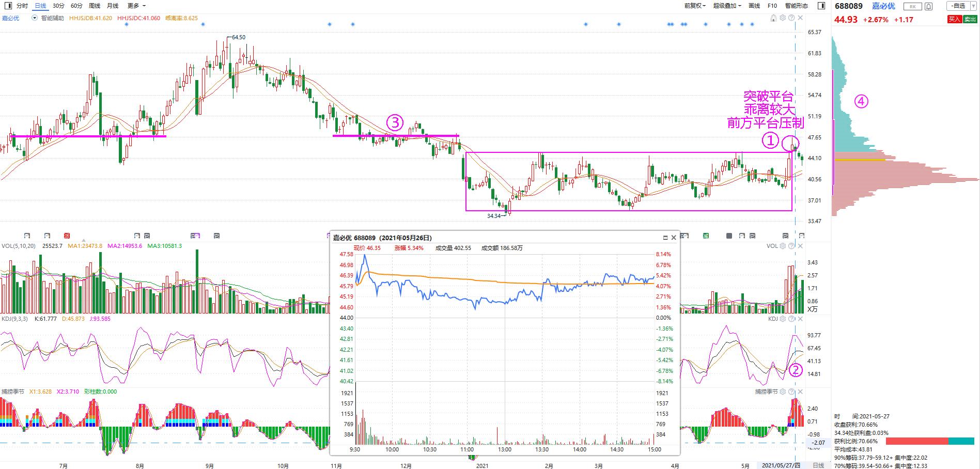Click the lock icon on main chart
The image size is (980, 469).
point(773,18)
